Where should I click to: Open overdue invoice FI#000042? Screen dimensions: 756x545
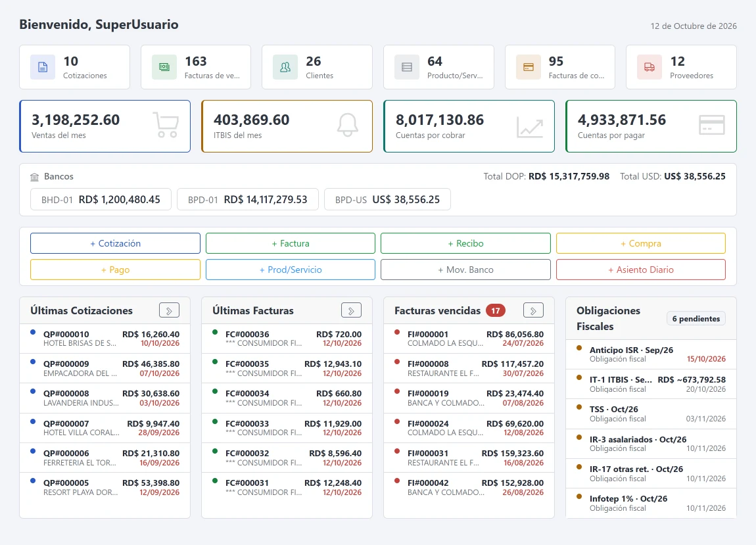point(469,488)
